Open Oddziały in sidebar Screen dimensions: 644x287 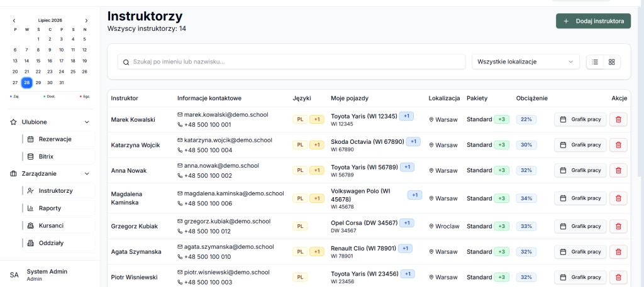pyautogui.click(x=58, y=242)
